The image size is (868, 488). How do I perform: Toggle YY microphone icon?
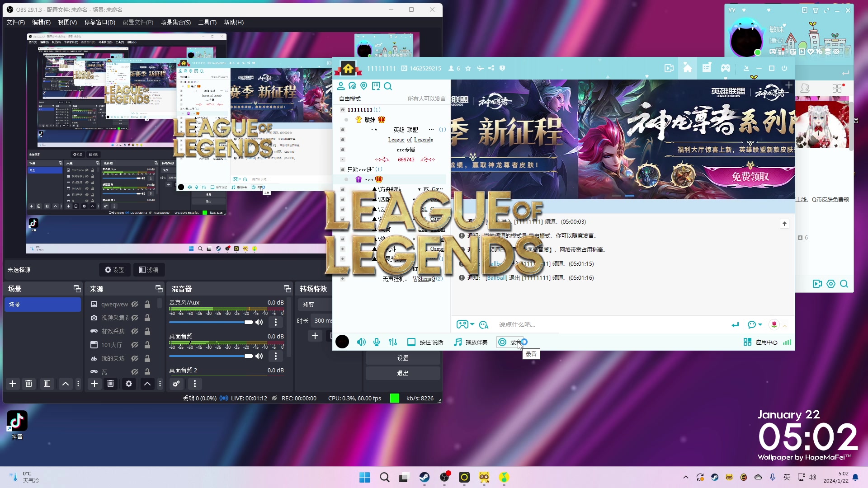377,342
